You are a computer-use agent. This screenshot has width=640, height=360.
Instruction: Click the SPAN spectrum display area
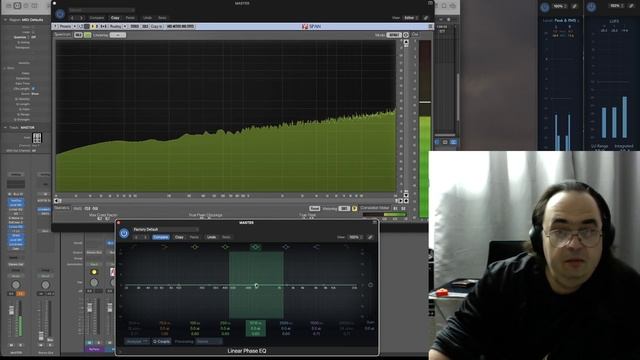tap(226, 116)
